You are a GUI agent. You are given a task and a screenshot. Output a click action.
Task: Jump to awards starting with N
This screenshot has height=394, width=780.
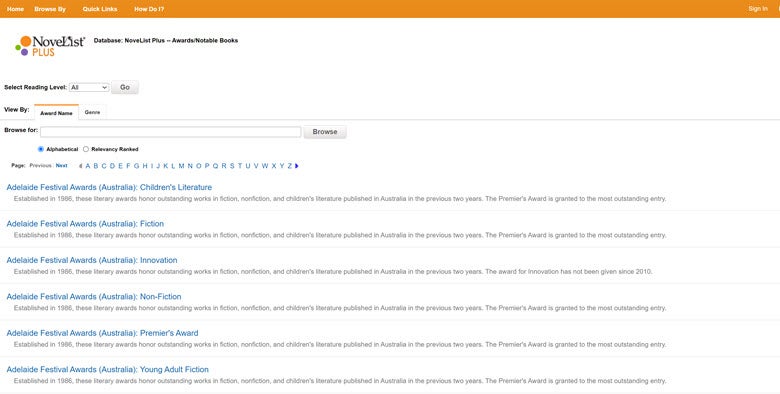(x=190, y=166)
